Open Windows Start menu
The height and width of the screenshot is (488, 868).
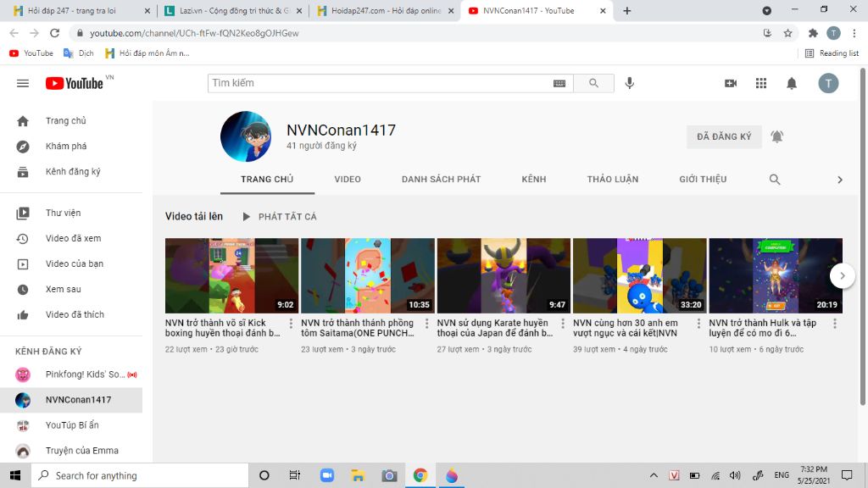pyautogui.click(x=15, y=475)
